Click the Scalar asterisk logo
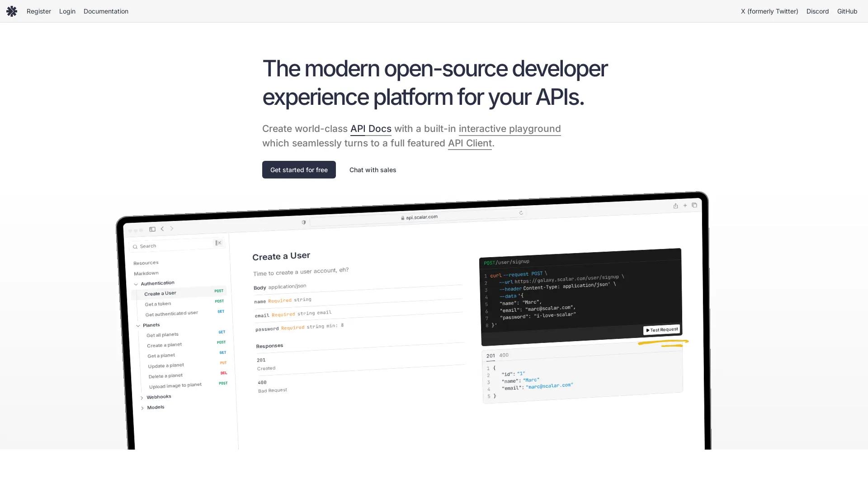The width and height of the screenshot is (868, 488). click(x=12, y=11)
